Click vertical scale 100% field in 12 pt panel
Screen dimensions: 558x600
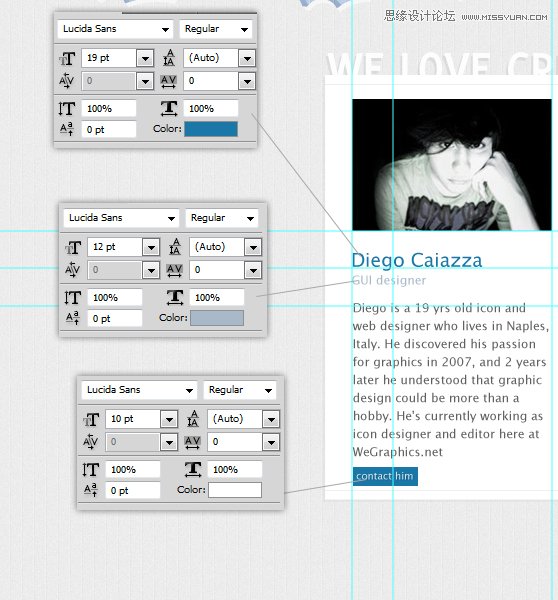(x=115, y=298)
